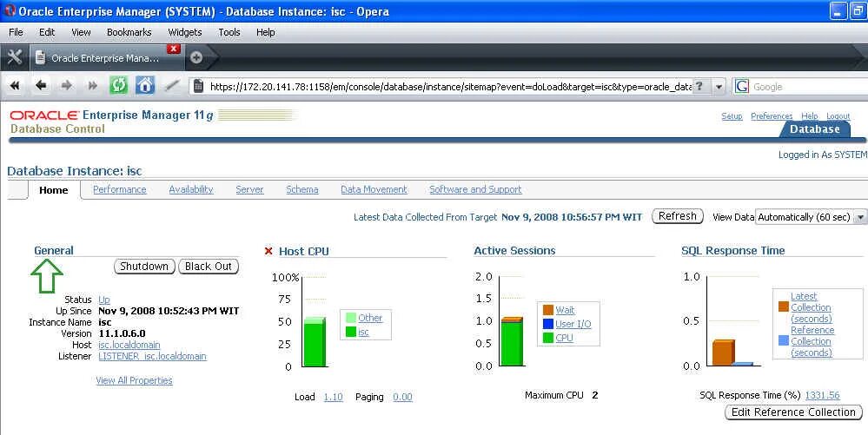Select the Home tab
This screenshot has width=868, height=435.
point(54,190)
